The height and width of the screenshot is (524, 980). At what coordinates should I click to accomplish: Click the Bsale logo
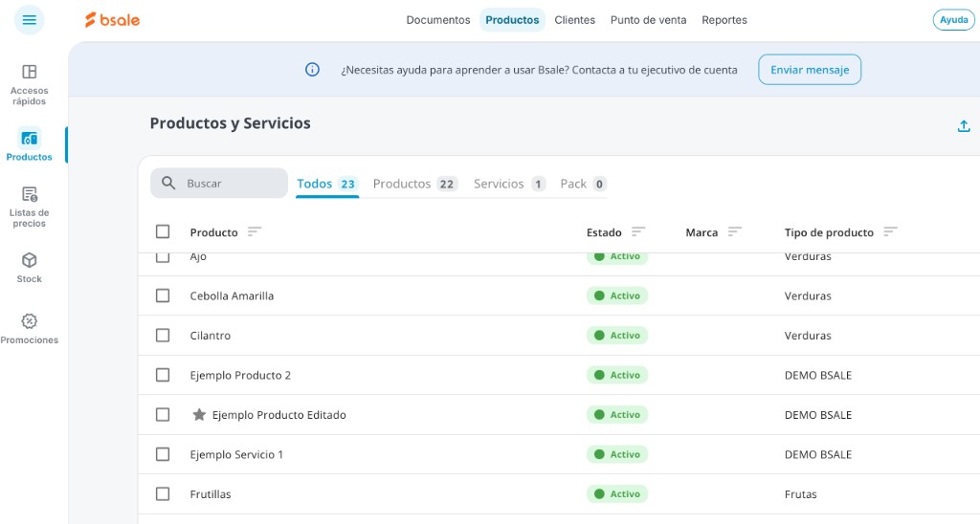coord(113,20)
